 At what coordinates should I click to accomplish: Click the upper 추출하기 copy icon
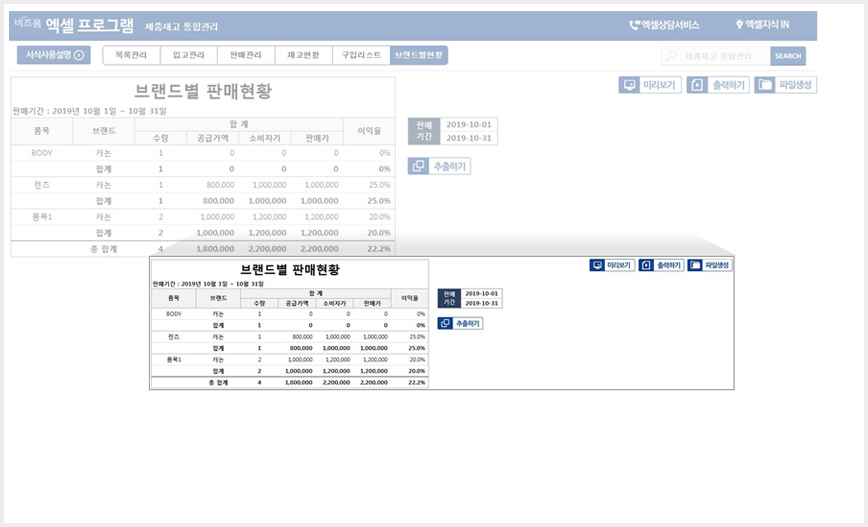tap(418, 166)
